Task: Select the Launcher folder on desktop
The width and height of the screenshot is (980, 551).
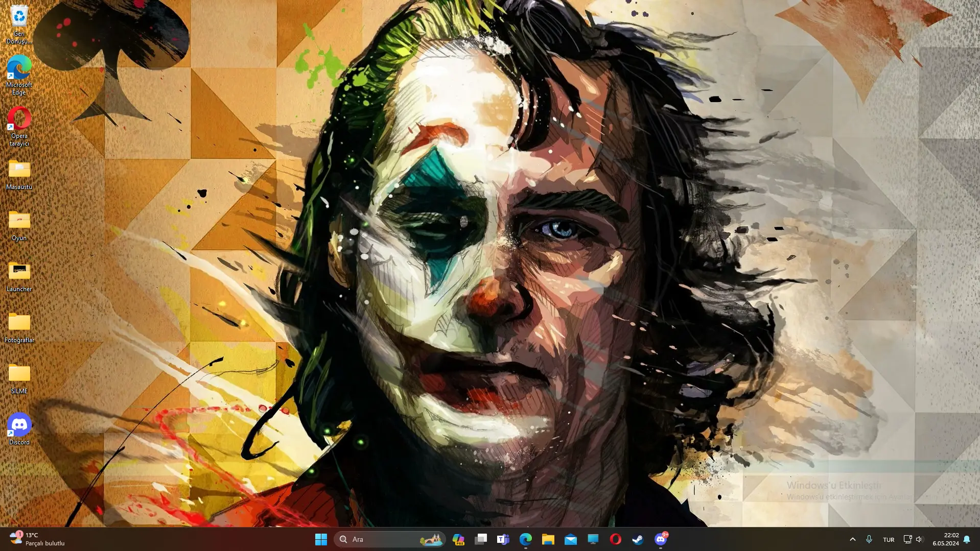Action: 19,277
